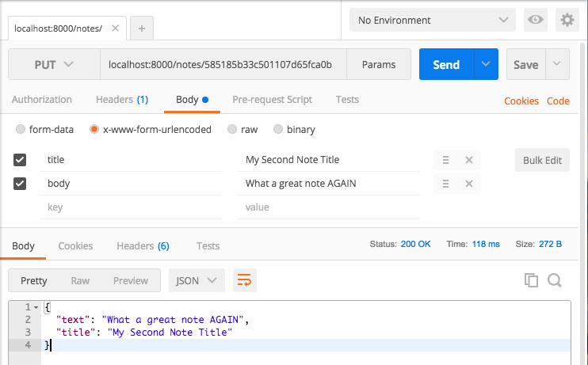Screen dimensions: 588x365
Task: Open the response Headers (6) tab
Action: coord(143,245)
